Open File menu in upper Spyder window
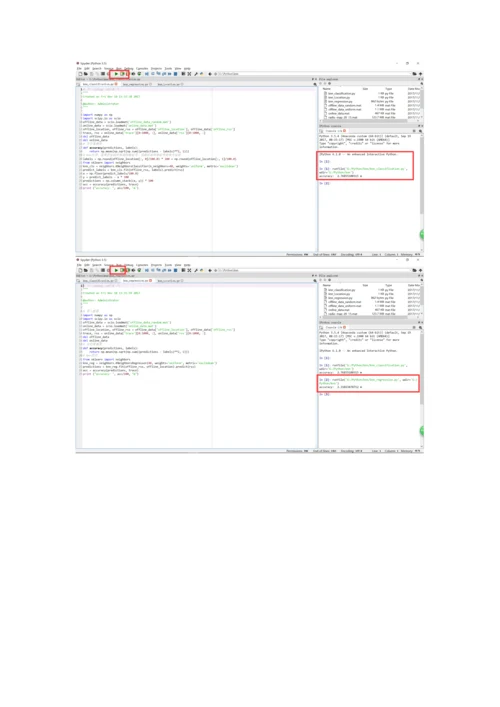 pyautogui.click(x=79, y=69)
